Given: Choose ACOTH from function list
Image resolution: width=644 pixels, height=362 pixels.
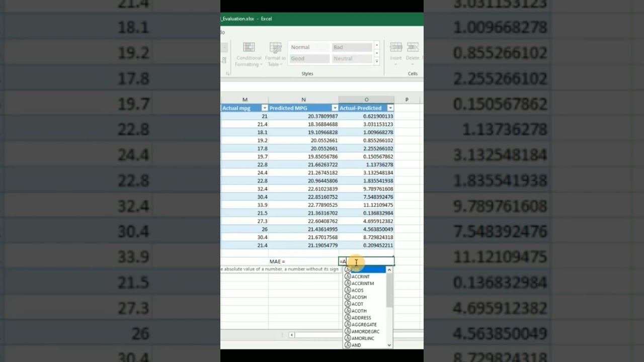Looking at the screenshot, I should (x=365, y=311).
